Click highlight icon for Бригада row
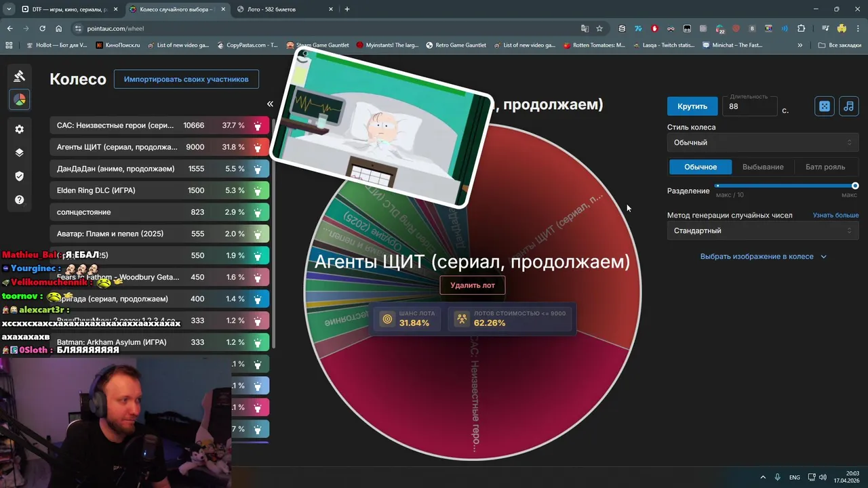Viewport: 868px width, 488px height. click(x=258, y=299)
